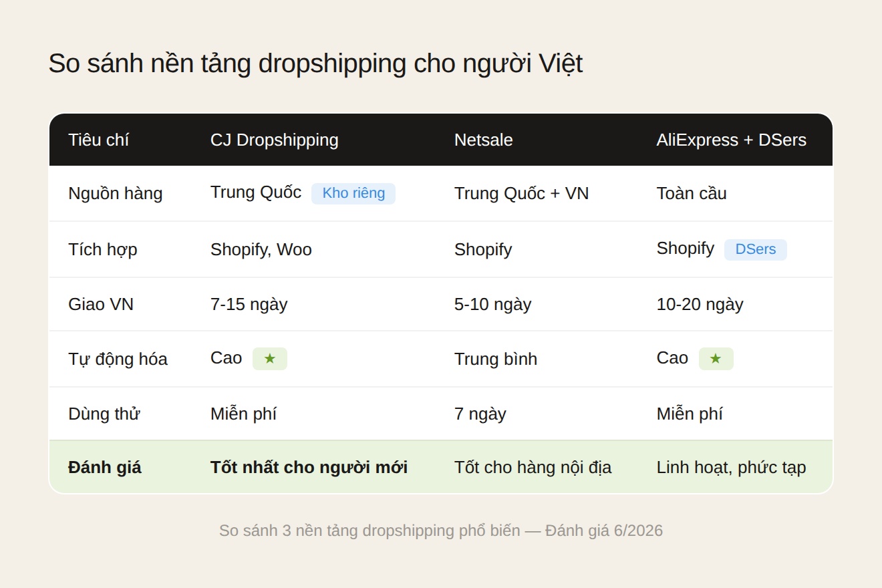Select the "Nguồn hàng" row label
882x588 pixels.
pos(116,193)
